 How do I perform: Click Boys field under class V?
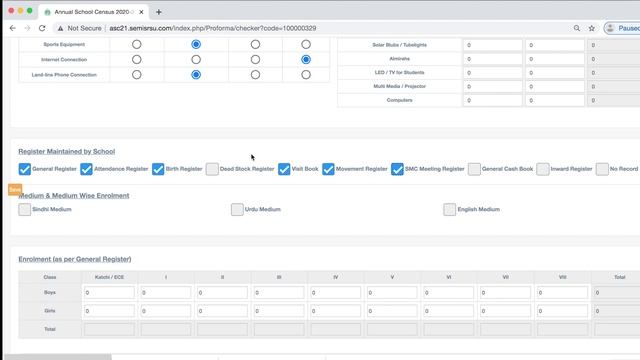coord(392,293)
